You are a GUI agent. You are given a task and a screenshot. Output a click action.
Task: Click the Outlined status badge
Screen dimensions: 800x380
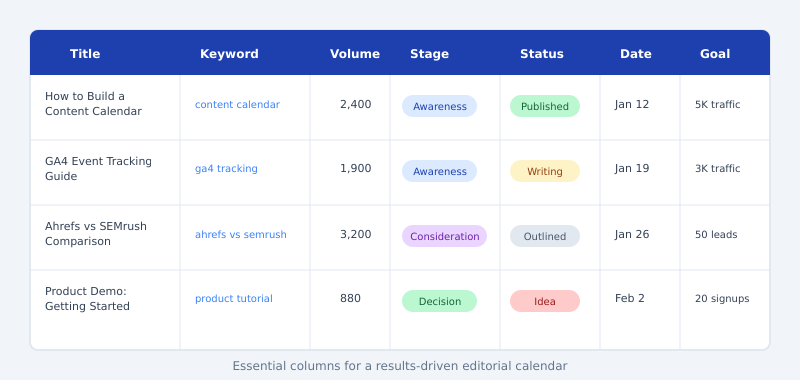click(545, 236)
